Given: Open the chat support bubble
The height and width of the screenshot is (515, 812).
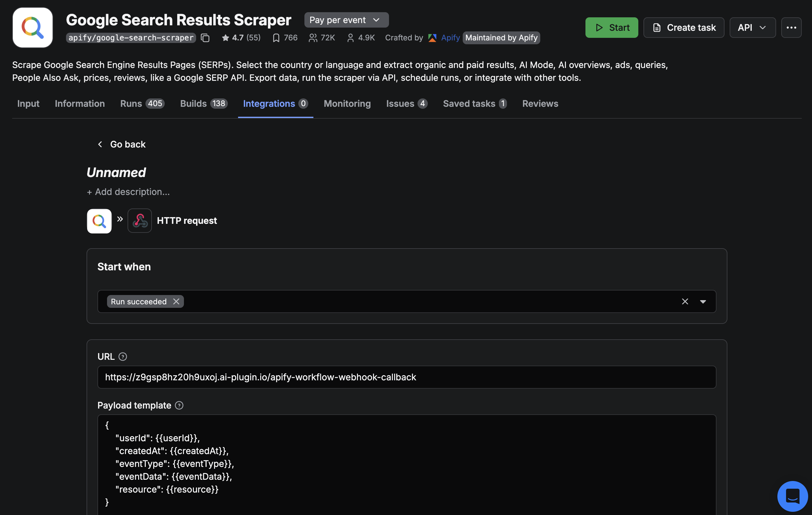Looking at the screenshot, I should coord(792,496).
